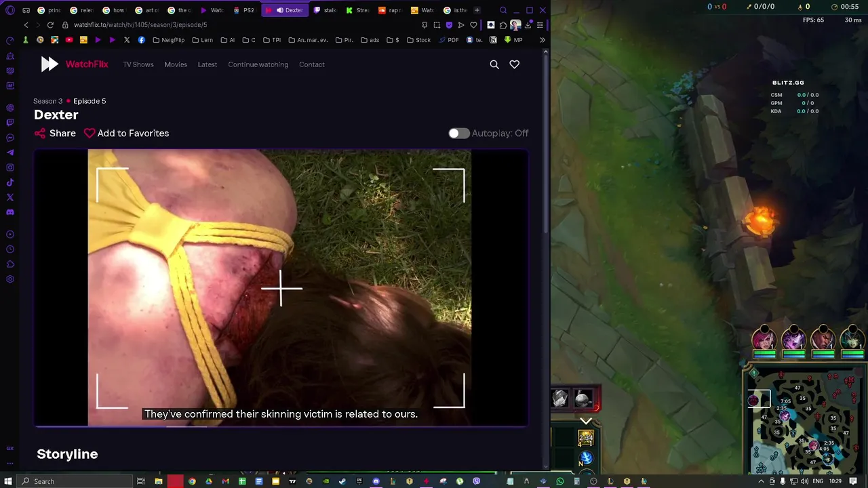Open TikTok in the Opera sidebar
The image size is (868, 488).
coord(10,182)
